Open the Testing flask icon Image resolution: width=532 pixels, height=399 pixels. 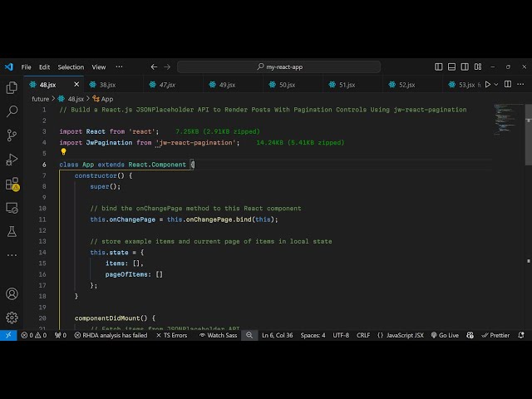pos(12,231)
